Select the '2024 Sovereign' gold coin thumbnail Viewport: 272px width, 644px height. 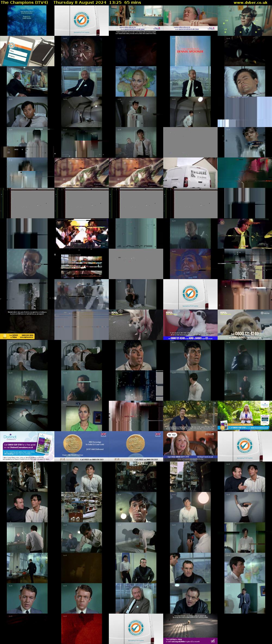coord(82,446)
